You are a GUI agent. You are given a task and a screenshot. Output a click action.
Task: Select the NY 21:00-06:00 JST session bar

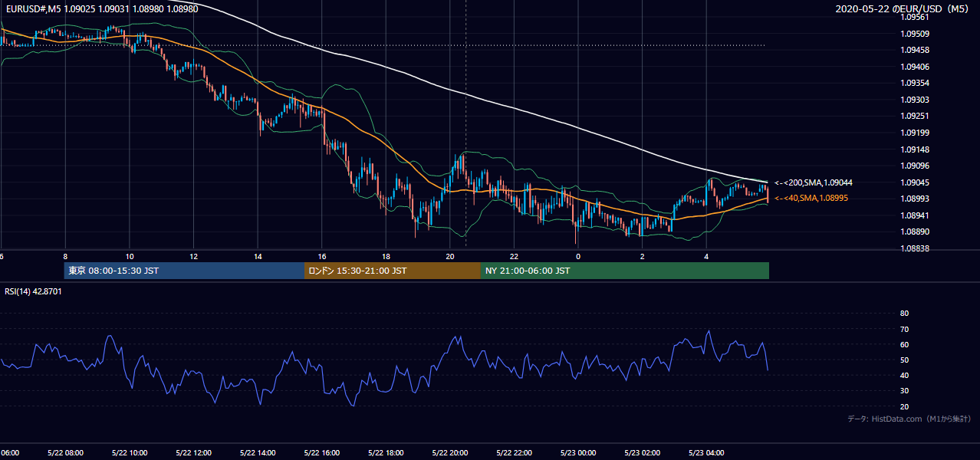625,271
